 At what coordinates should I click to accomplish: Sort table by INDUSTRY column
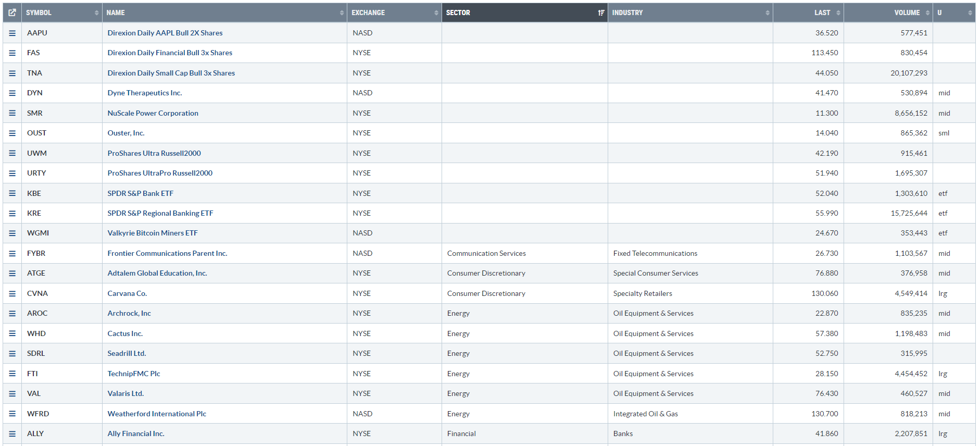[x=690, y=13]
